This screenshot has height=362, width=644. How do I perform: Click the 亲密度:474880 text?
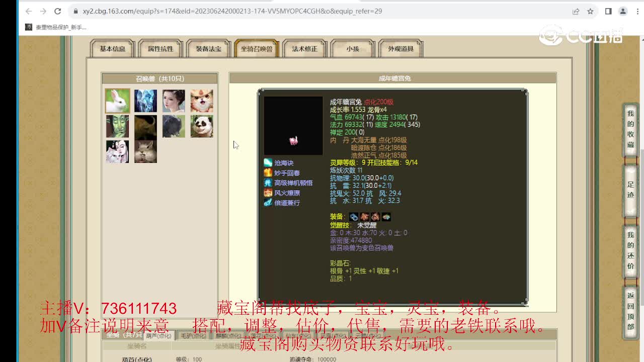[x=351, y=240]
